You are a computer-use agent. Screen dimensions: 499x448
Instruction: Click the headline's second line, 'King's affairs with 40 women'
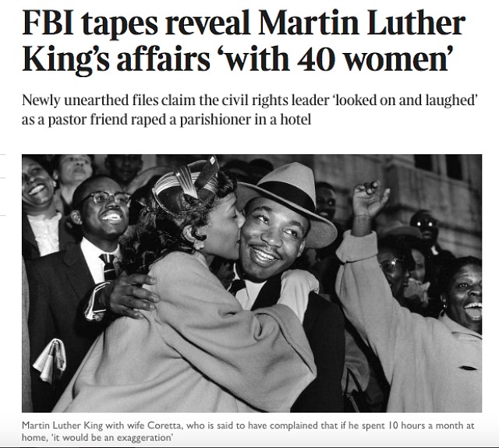tap(238, 60)
